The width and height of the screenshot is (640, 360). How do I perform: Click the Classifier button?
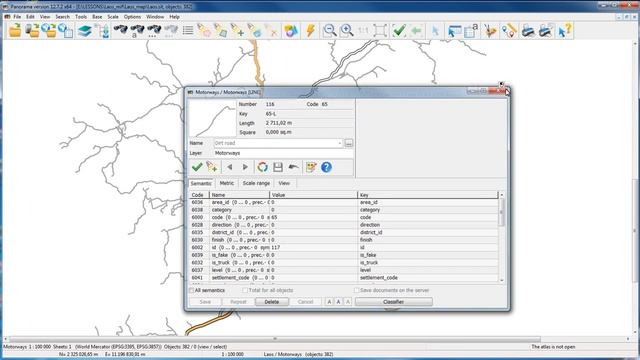[x=394, y=302]
